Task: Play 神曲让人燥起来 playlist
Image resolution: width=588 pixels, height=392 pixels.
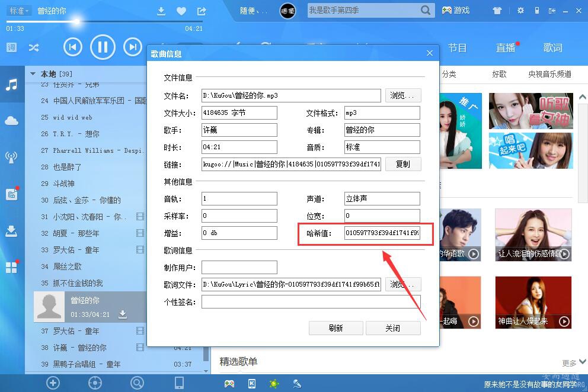Action: 564,321
